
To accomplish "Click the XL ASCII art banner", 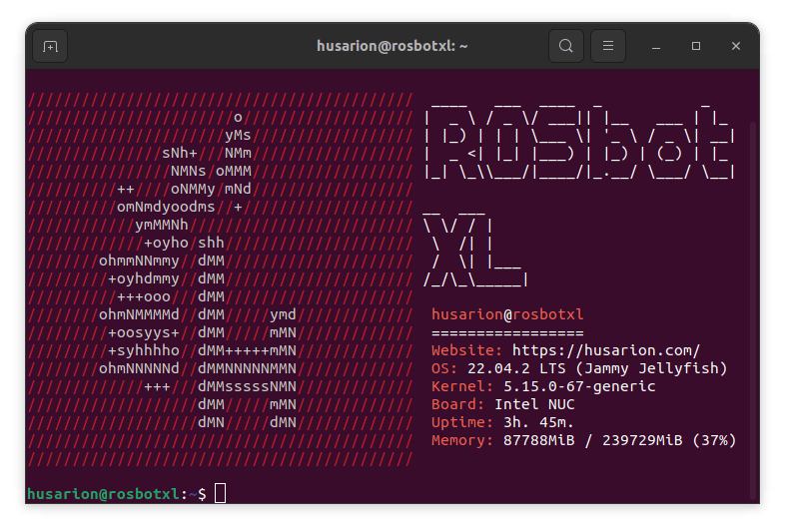I will click(475, 250).
